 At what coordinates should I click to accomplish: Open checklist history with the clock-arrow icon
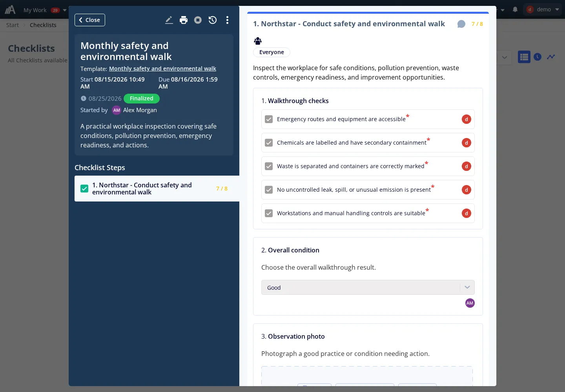point(213,20)
